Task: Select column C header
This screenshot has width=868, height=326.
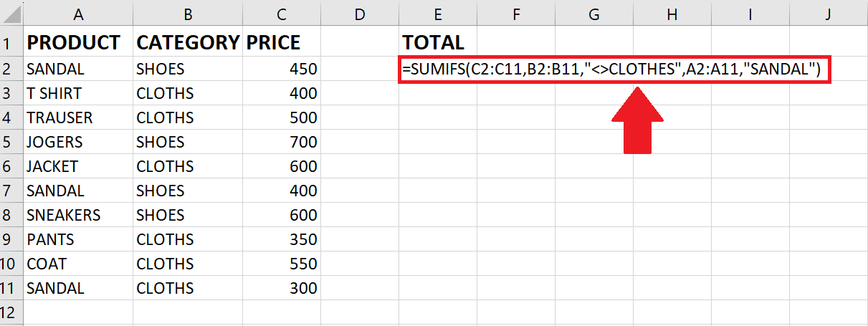Action: (x=282, y=14)
